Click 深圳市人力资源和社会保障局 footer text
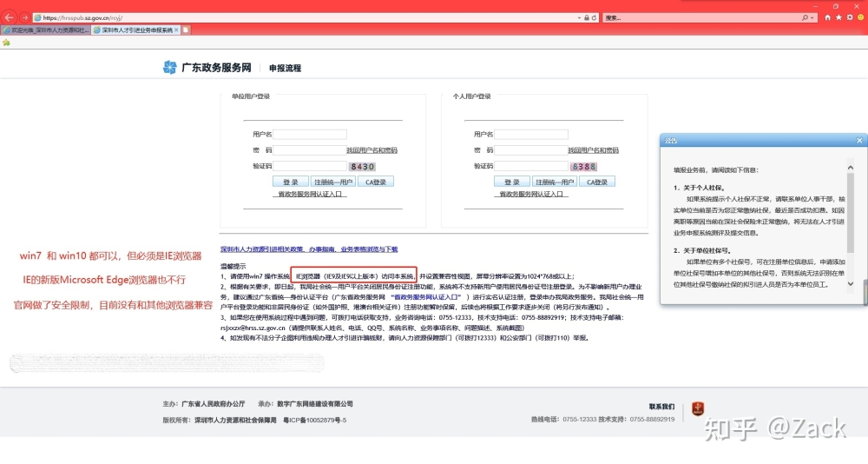This screenshot has height=464, width=868. [235, 421]
